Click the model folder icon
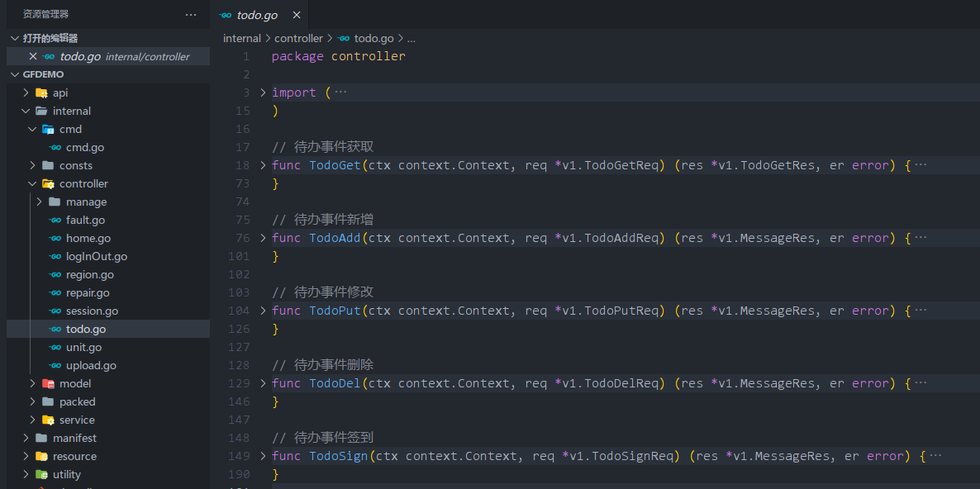This screenshot has height=489, width=980. point(48,382)
